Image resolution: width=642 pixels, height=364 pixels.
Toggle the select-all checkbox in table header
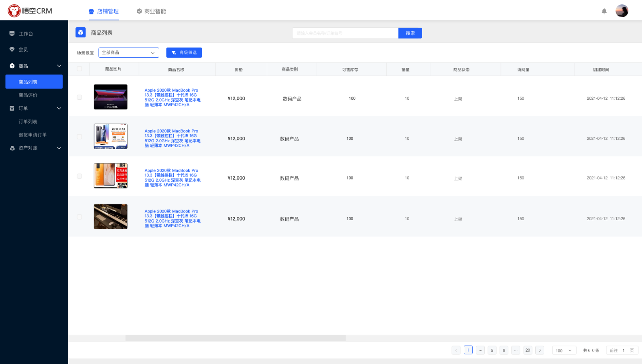(x=79, y=69)
